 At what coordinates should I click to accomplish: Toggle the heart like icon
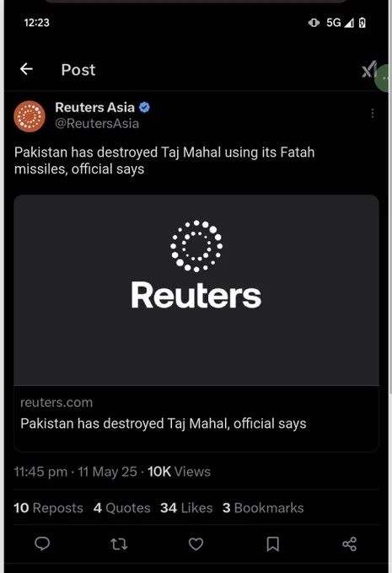point(196,544)
